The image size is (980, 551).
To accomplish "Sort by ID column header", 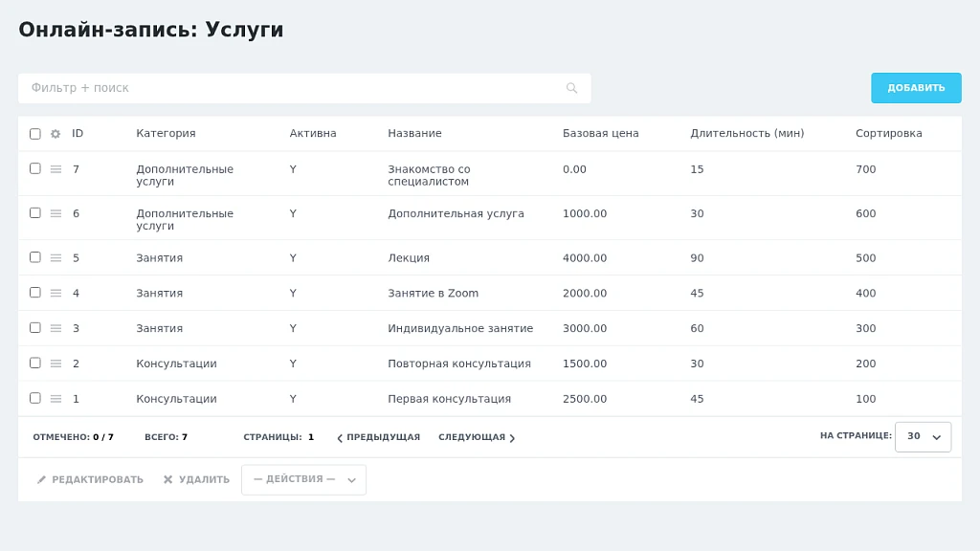I will point(78,133).
